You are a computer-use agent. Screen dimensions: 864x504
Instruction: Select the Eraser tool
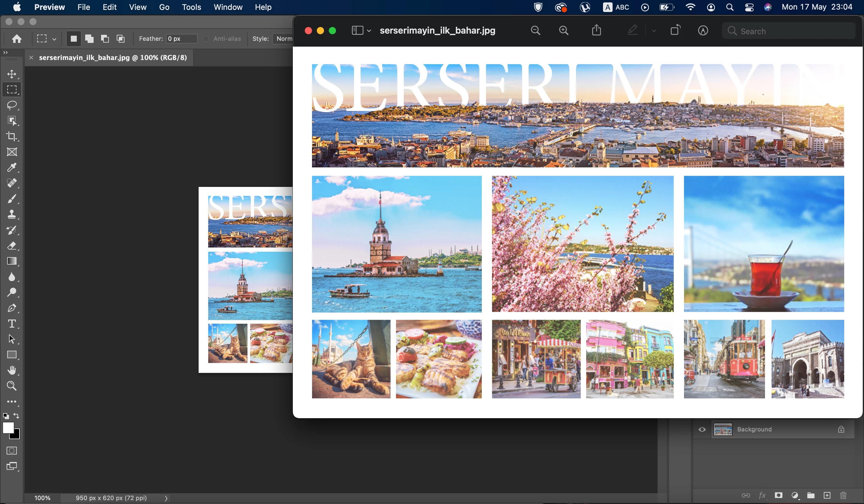point(12,245)
